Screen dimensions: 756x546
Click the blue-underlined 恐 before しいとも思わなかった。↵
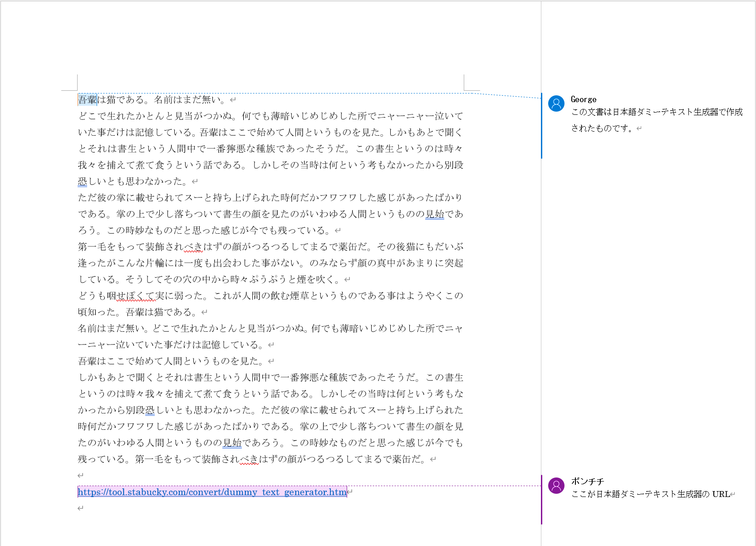click(x=82, y=182)
